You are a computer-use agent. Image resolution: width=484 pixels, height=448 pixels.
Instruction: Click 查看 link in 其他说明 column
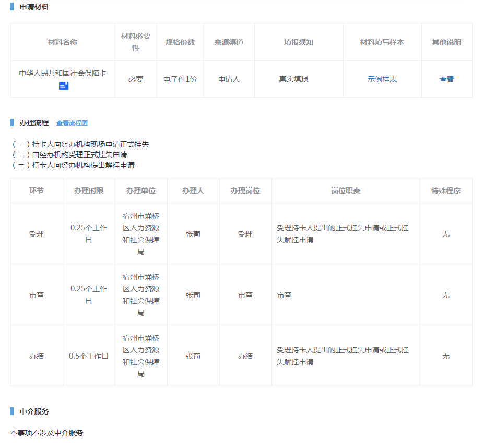[446, 79]
